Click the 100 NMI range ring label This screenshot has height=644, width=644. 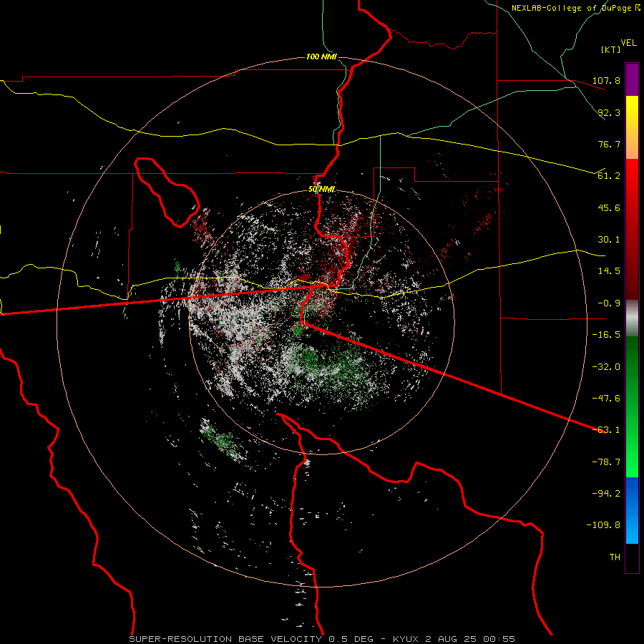point(321,57)
